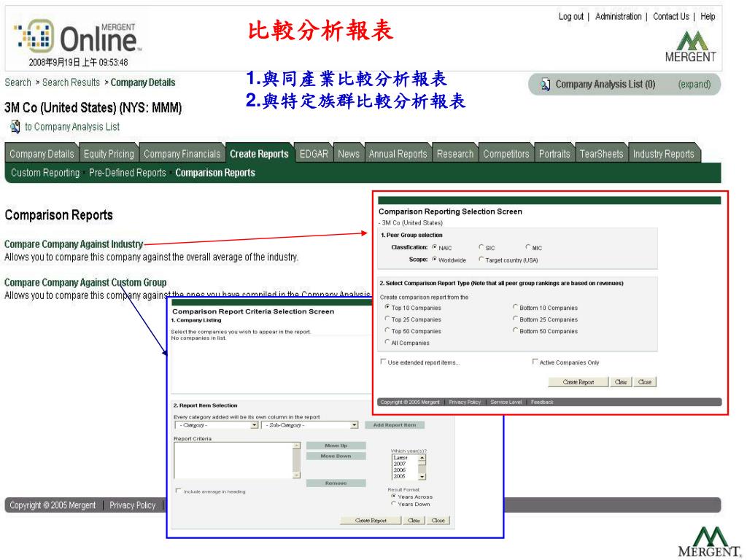Open the News tab

(x=349, y=154)
